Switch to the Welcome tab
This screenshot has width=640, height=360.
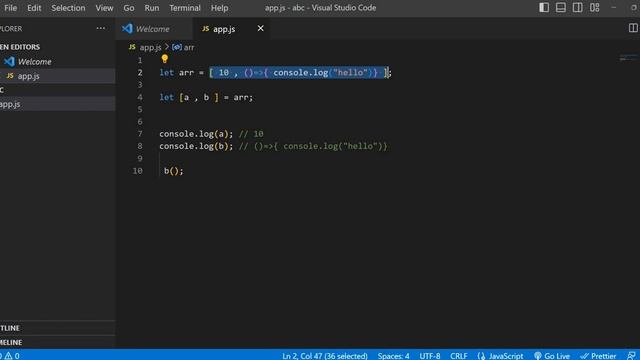pos(153,29)
